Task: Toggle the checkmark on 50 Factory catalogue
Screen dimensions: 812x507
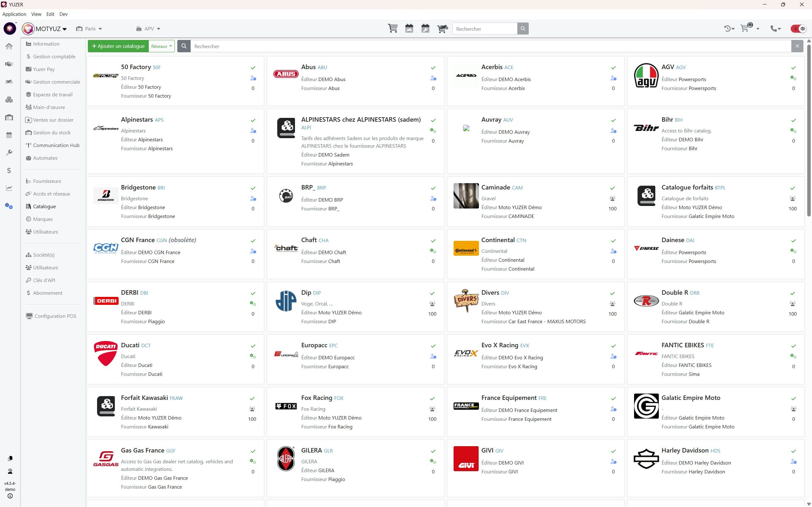Action: [x=253, y=68]
